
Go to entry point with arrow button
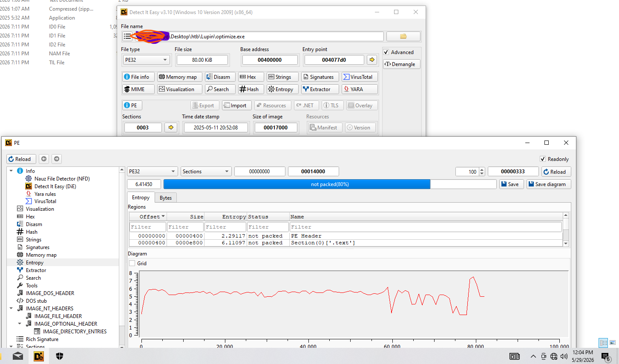click(x=372, y=60)
